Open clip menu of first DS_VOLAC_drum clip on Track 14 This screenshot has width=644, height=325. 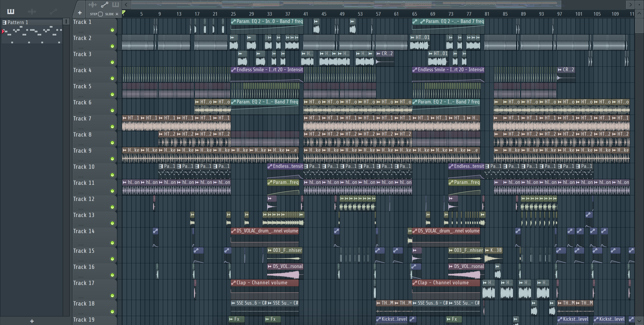(233, 231)
